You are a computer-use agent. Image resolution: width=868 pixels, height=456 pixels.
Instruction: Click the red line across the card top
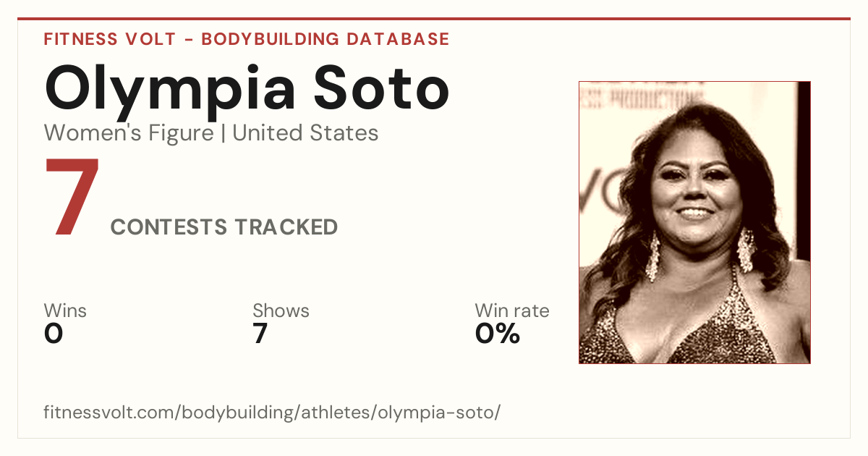click(x=434, y=19)
